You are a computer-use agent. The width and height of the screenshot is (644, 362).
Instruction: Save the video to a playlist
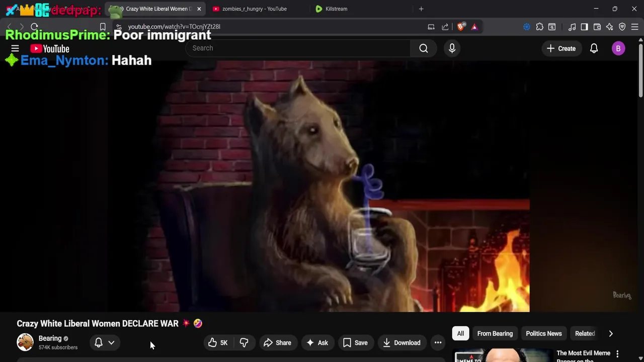[x=355, y=343]
